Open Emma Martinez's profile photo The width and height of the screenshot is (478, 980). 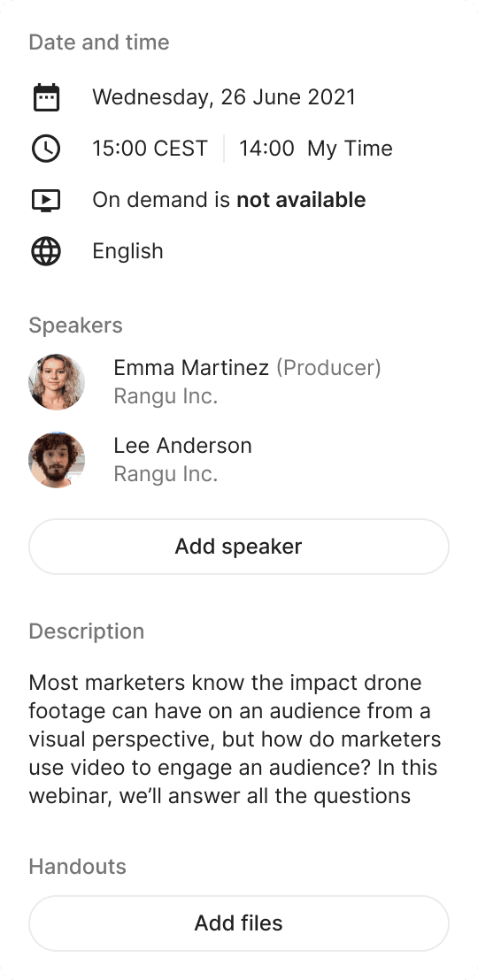(57, 382)
